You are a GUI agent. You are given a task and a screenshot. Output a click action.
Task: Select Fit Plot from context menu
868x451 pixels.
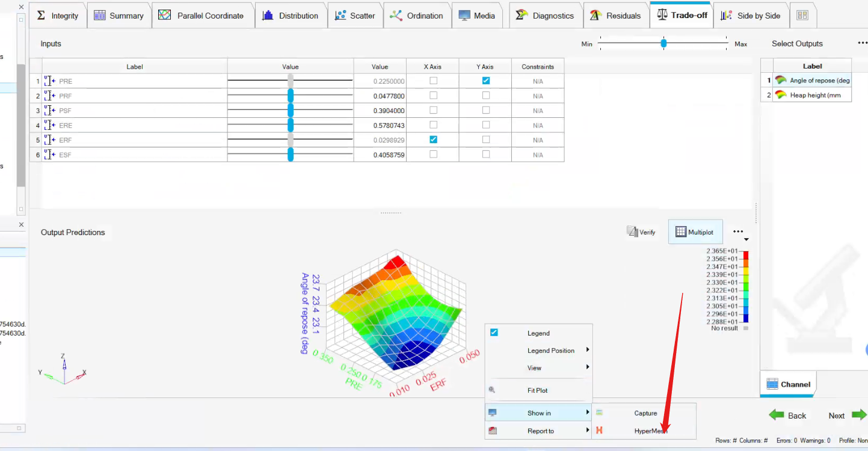(x=539, y=390)
